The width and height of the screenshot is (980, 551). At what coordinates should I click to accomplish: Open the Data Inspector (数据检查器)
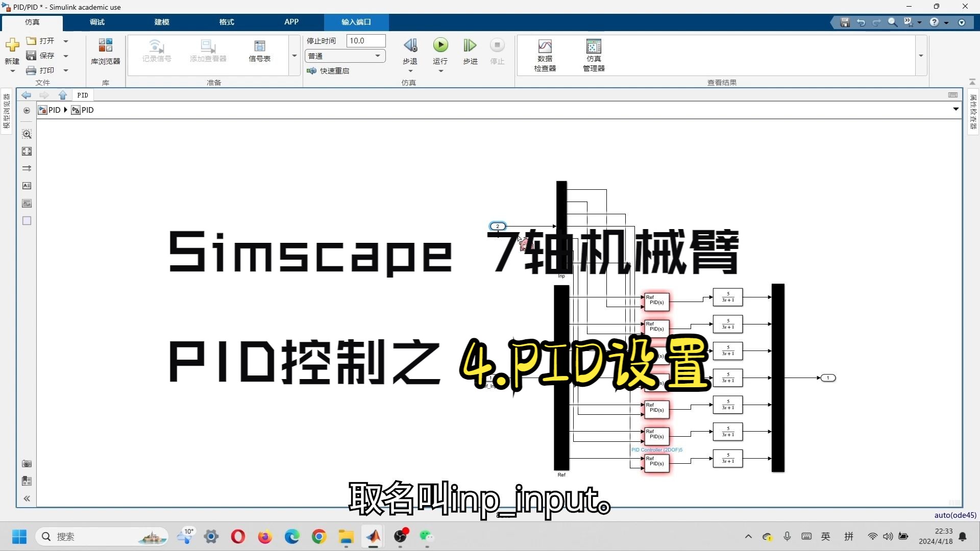point(544,54)
